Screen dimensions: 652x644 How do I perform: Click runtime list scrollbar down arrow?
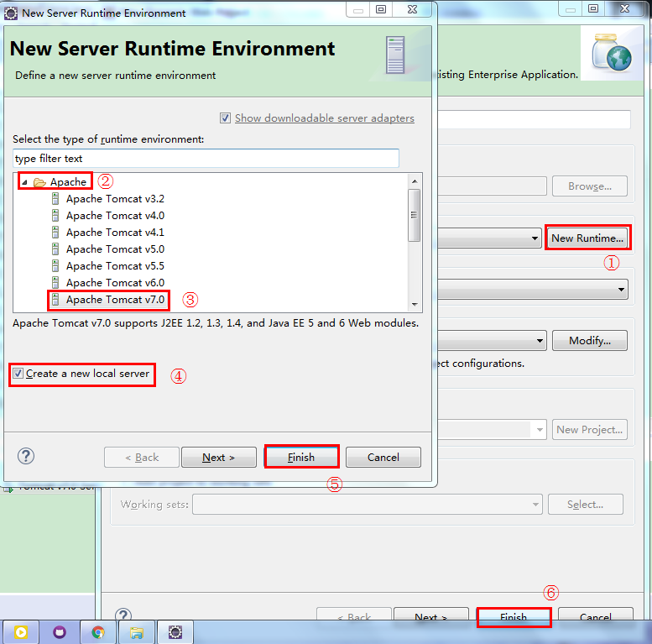[415, 305]
